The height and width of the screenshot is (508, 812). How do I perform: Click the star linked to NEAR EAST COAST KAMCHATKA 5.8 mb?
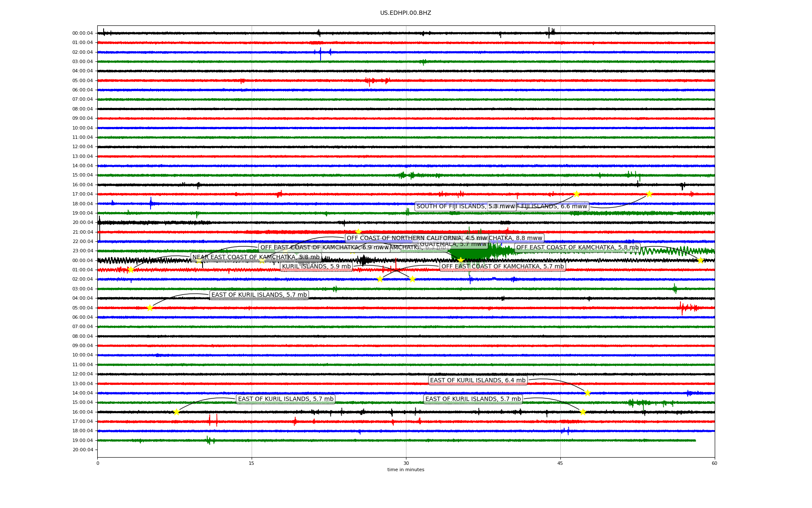click(130, 270)
